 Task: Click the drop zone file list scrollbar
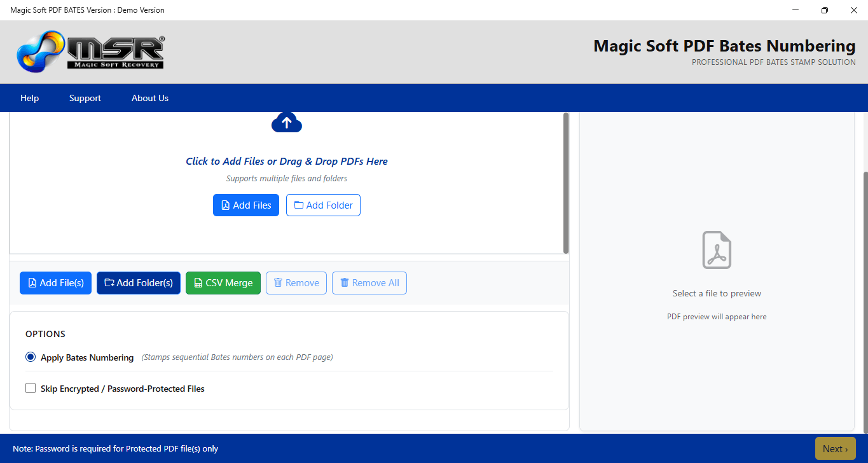click(566, 183)
